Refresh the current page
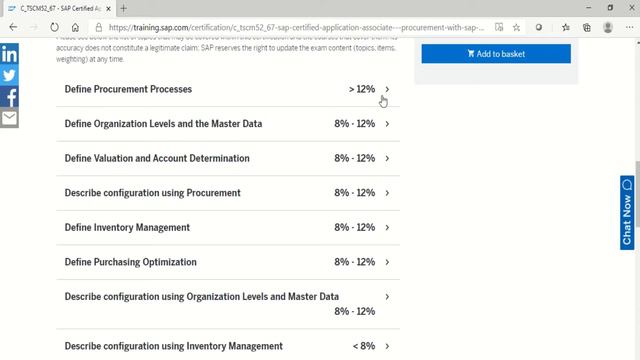This screenshot has height=360, width=640. (54, 27)
